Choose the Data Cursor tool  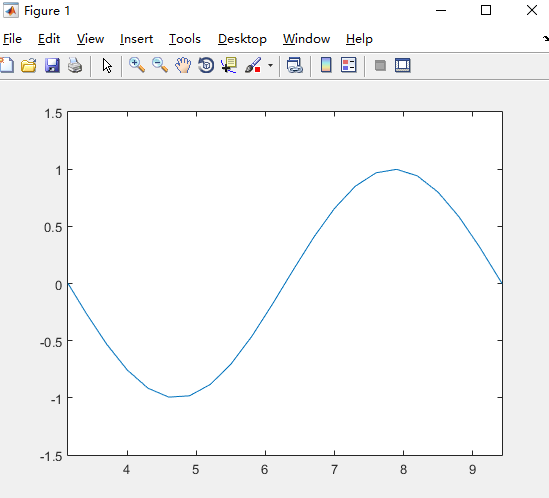coord(229,65)
